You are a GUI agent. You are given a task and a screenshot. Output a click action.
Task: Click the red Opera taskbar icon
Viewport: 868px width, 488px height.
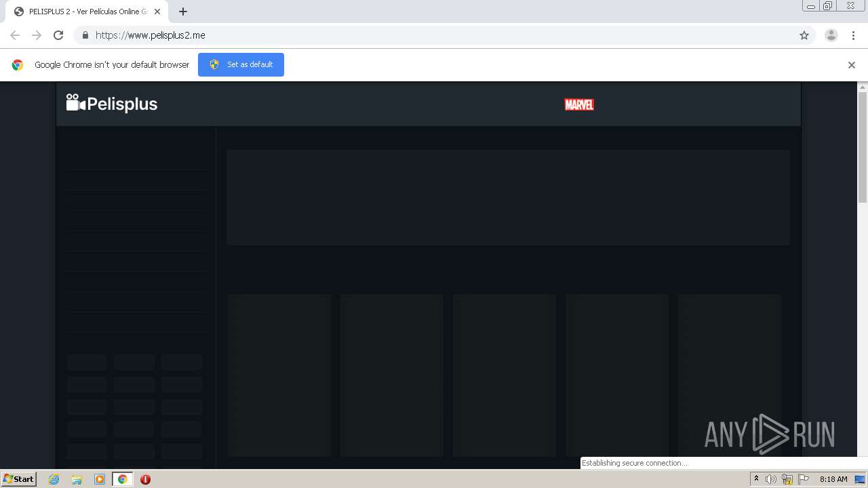tap(145, 479)
